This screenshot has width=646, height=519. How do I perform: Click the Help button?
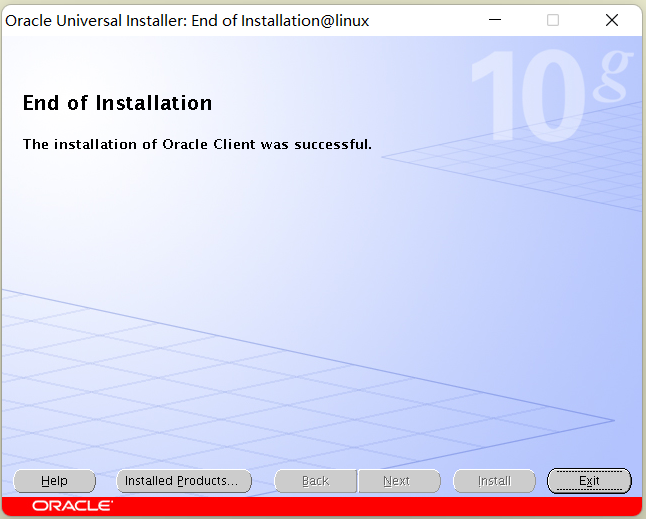(x=54, y=481)
